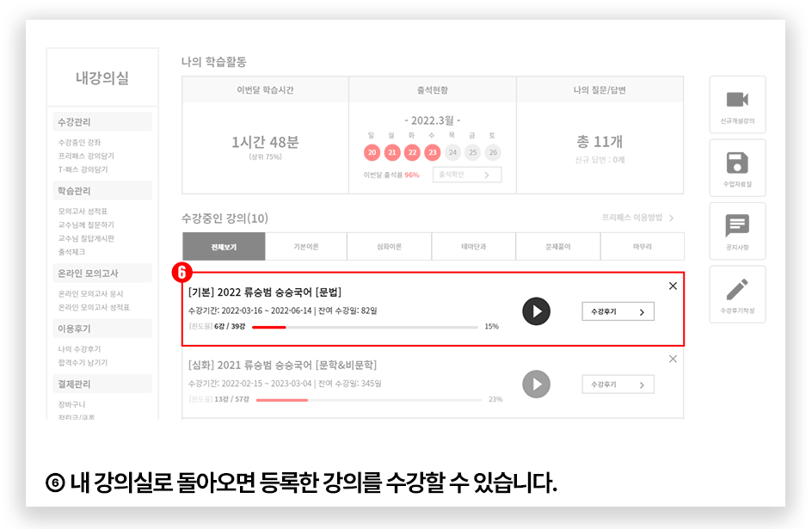Screen dimensions: 812x529
Task: Remove the [기본] 2022 문법 course with X
Action: [x=673, y=286]
